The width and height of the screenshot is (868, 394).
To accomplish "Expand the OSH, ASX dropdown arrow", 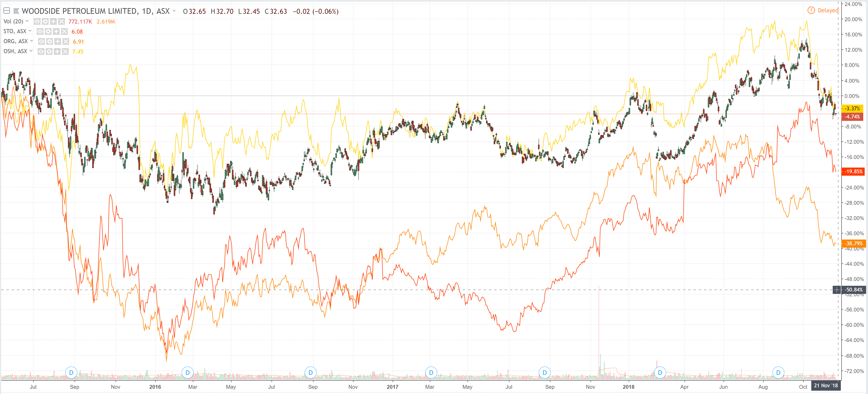I will pos(31,51).
